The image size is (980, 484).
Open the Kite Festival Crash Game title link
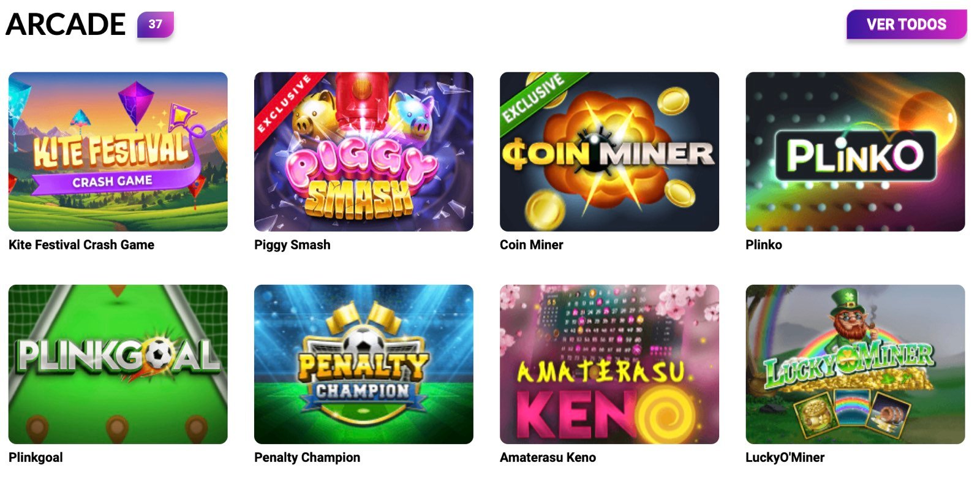81,245
